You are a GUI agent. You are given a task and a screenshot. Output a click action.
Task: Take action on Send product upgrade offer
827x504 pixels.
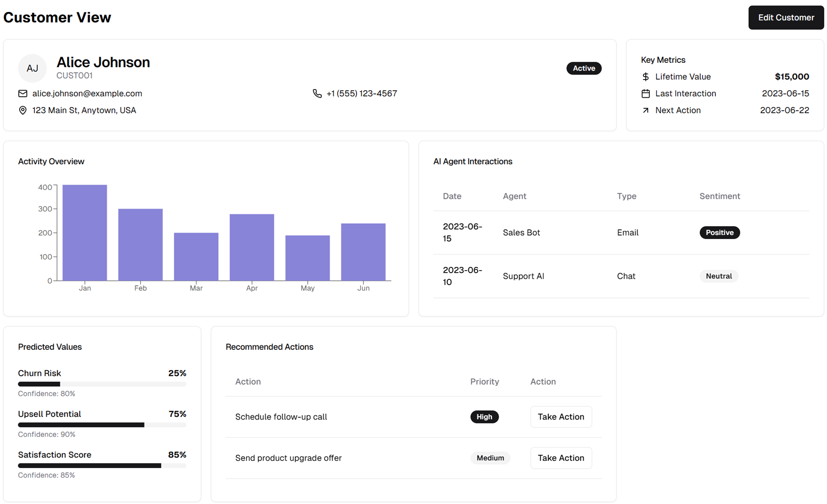click(x=560, y=458)
